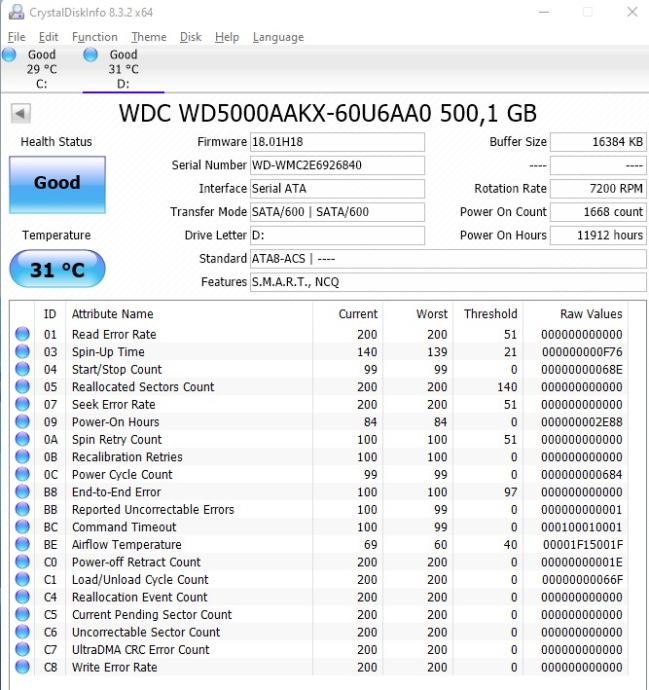This screenshot has width=649, height=690.
Task: Click the status orb for Uncorrectable Sector Count
Action: 22,632
